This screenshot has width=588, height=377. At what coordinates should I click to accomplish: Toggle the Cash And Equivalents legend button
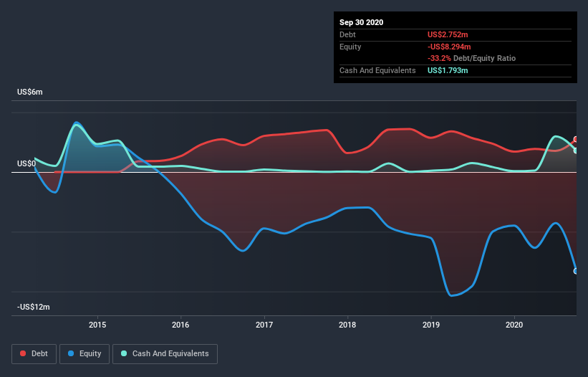pos(165,354)
